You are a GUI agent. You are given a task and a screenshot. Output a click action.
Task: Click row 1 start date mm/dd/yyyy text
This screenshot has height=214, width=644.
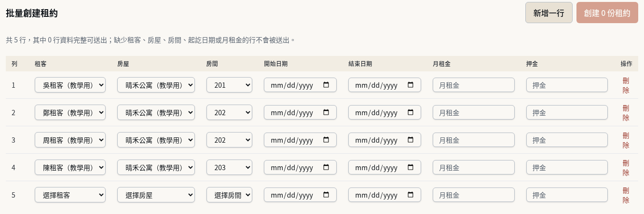(292, 85)
